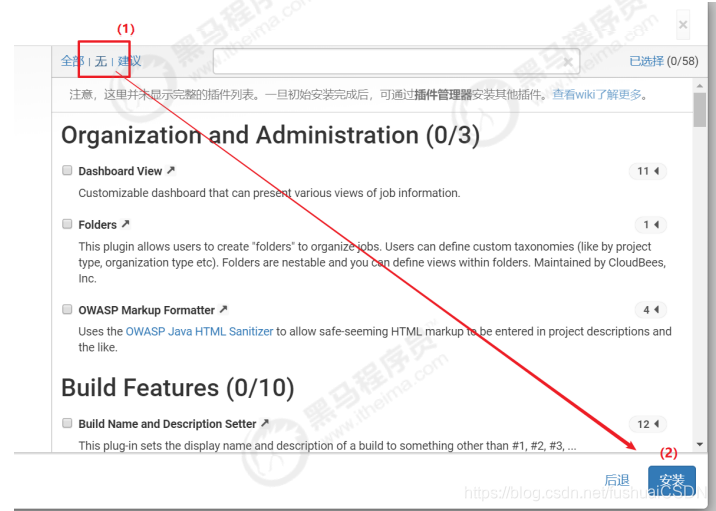The height and width of the screenshot is (511, 716).
Task: Click the scrollbar up arrow
Action: [x=700, y=86]
